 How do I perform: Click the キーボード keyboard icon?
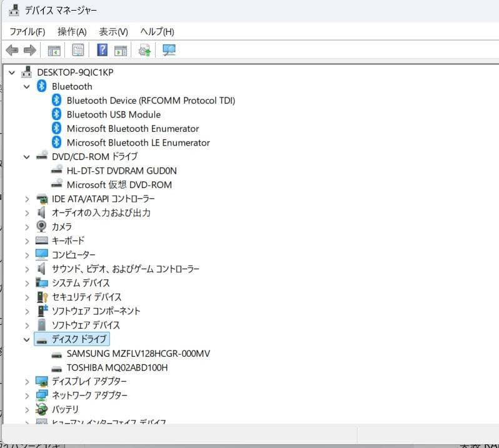42,241
